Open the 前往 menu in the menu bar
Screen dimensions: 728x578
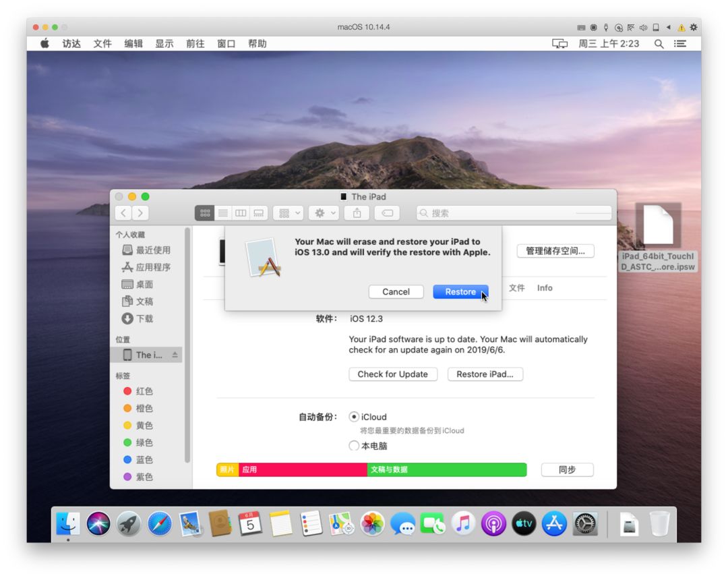(x=195, y=43)
